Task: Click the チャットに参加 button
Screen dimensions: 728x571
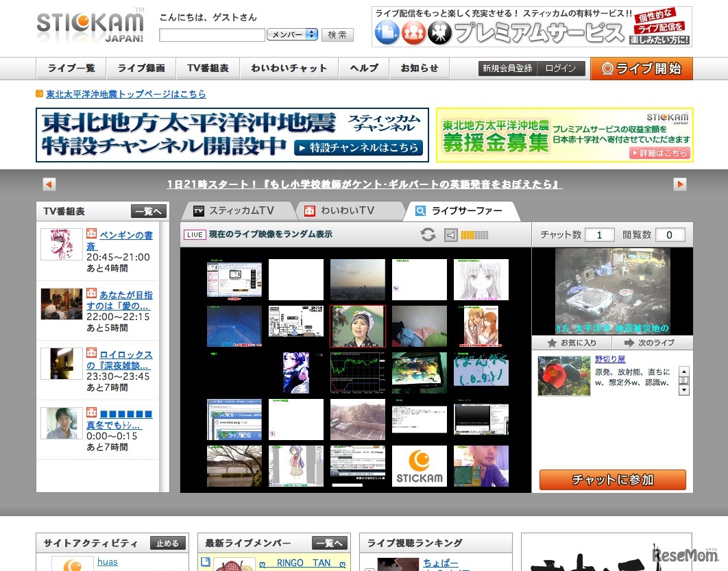Action: [x=612, y=479]
